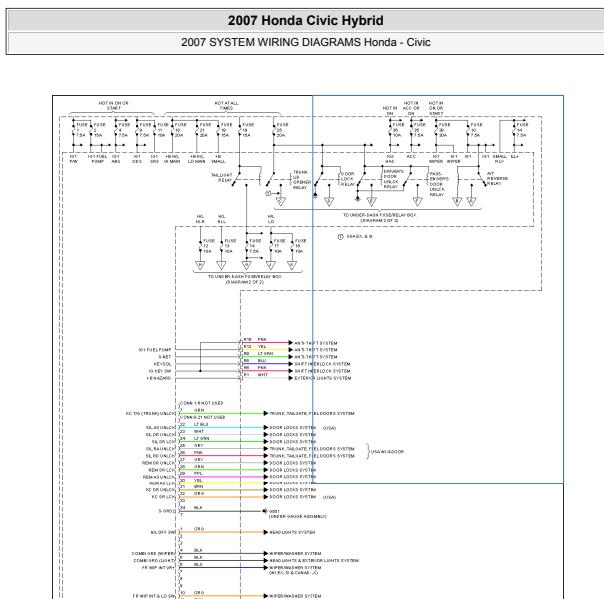Click the 'HOT AT ALL TIMES' label
Viewport: 604px width, 599px height.
pyautogui.click(x=226, y=106)
